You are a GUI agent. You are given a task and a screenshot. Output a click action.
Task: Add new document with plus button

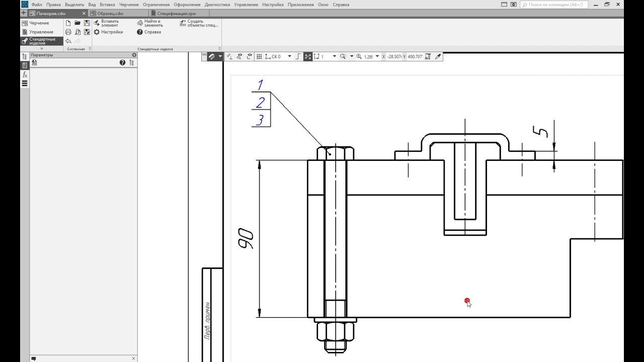24,13
